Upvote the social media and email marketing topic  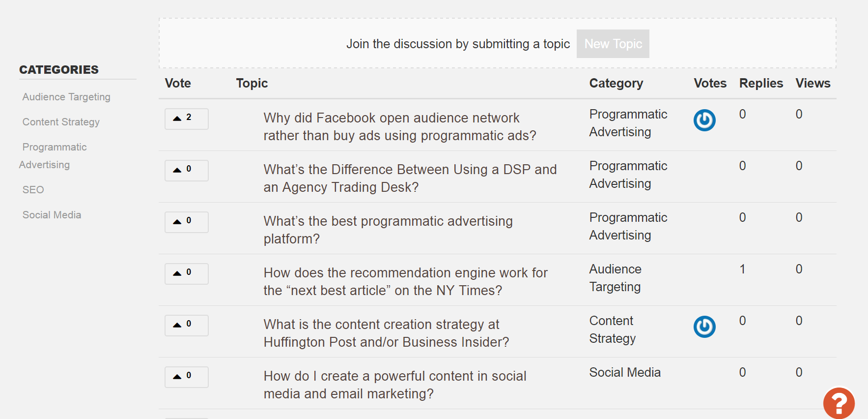pyautogui.click(x=186, y=377)
